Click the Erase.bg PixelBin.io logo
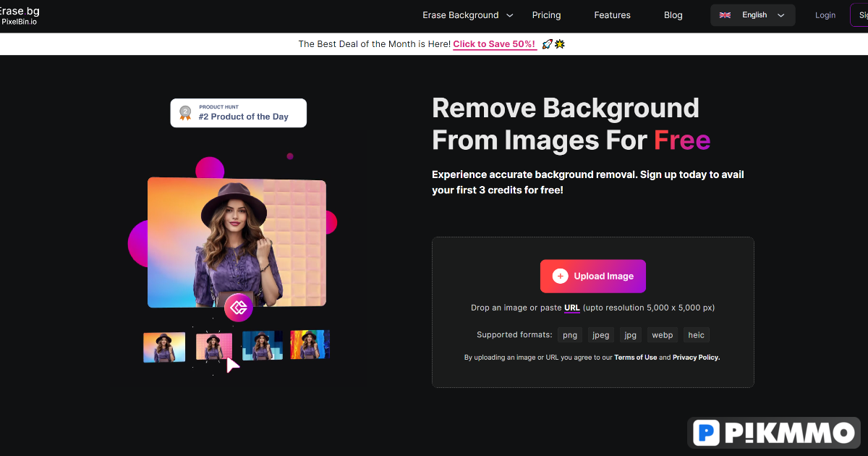The height and width of the screenshot is (456, 868). click(x=20, y=16)
